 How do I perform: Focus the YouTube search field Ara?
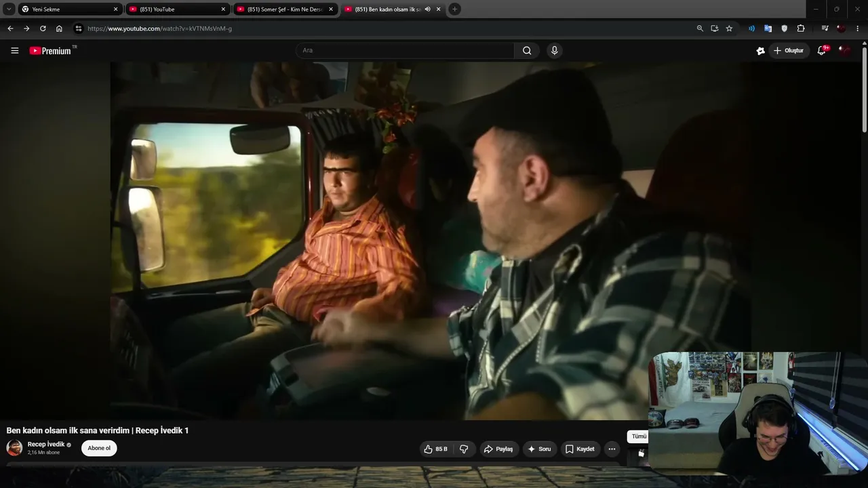(x=405, y=51)
